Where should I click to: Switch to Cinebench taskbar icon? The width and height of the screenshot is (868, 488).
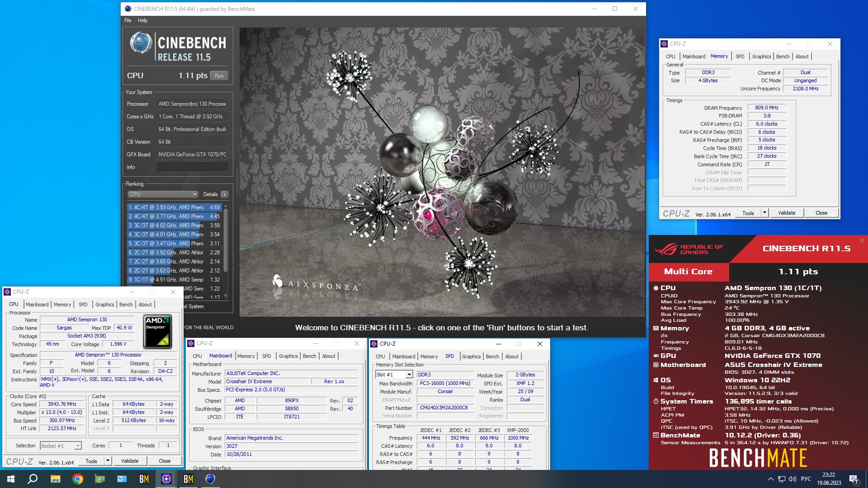(x=211, y=479)
